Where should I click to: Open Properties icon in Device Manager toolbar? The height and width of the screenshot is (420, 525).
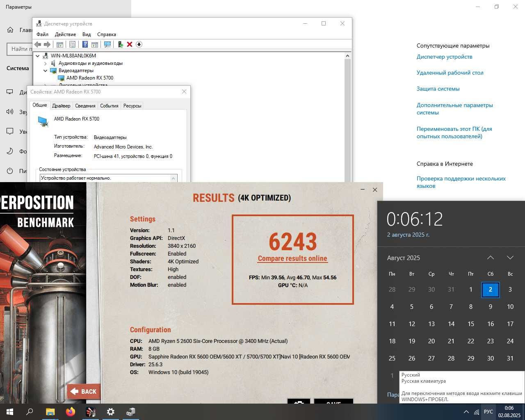click(x=72, y=44)
